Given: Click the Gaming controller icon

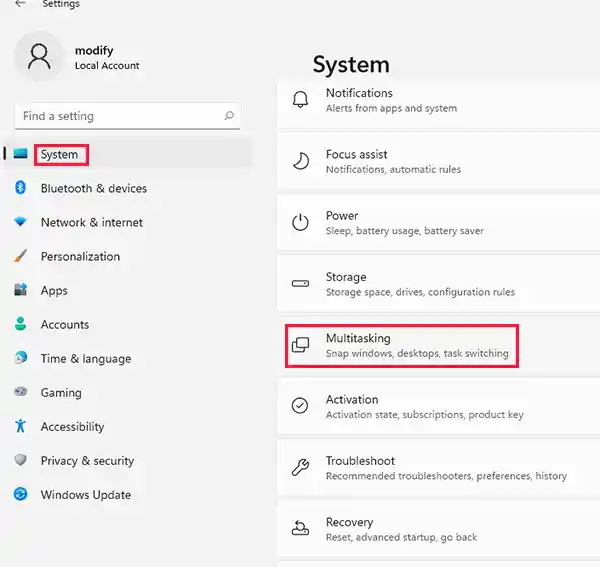Looking at the screenshot, I should pyautogui.click(x=20, y=391).
